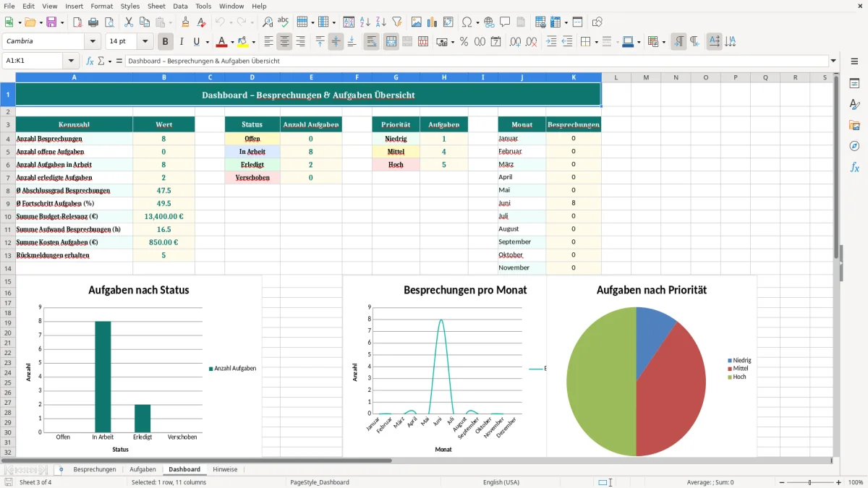Screen dimensions: 868x488
Task: Open the Format menu
Action: click(102, 6)
